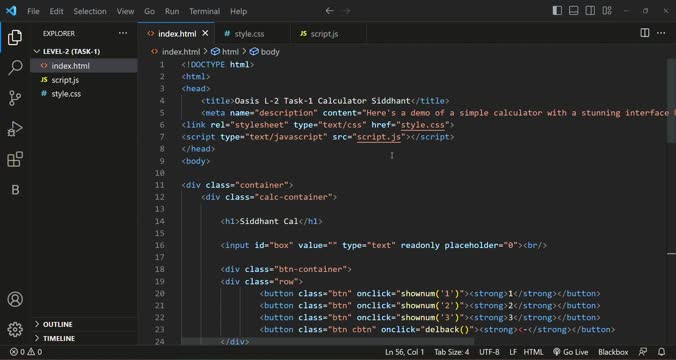Click the title text Oasis L-2 Task-1
The width and height of the screenshot is (676, 360).
tap(273, 101)
